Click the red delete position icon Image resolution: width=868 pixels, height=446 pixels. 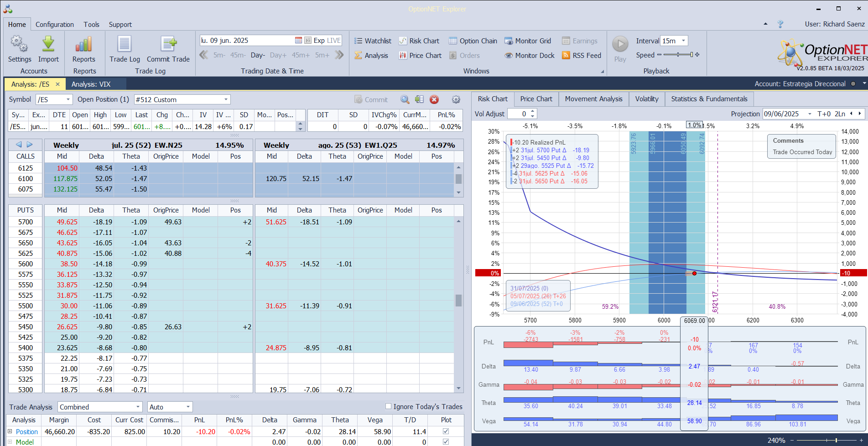[x=434, y=99]
